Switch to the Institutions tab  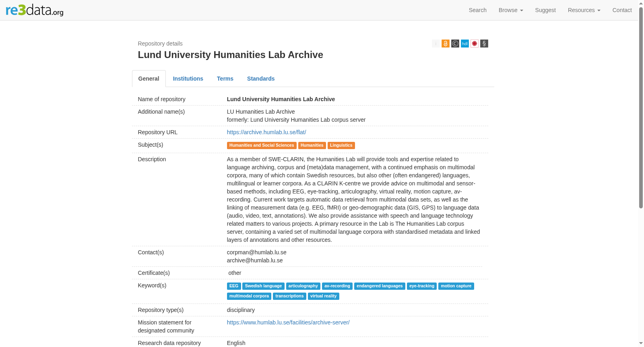coord(188,79)
